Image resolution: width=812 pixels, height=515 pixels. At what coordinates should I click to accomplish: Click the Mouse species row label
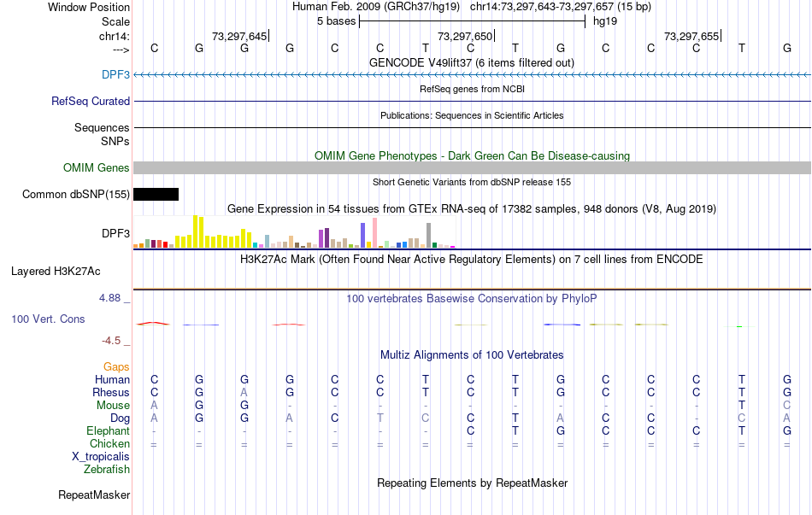(113, 406)
